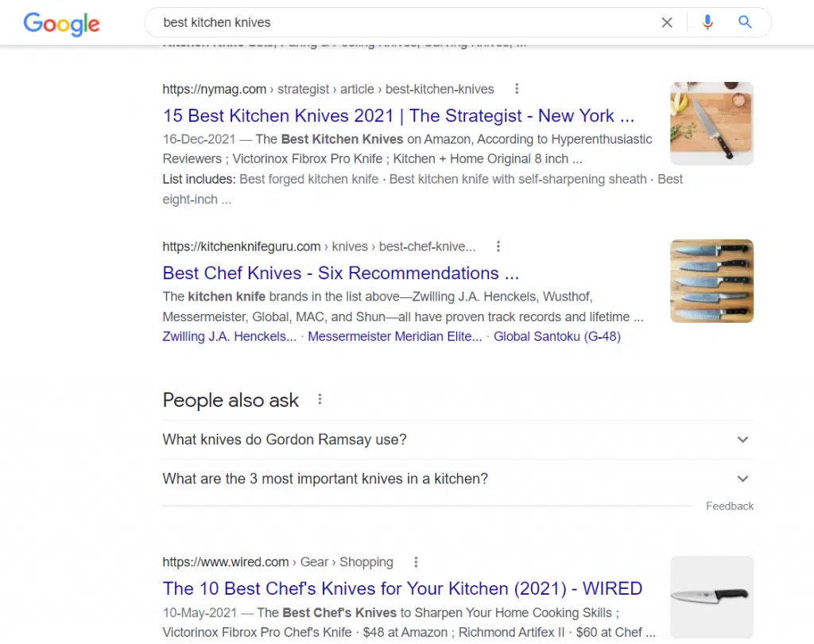Open three-dot menu for wired.com result
The image size is (814, 644).
tap(416, 562)
